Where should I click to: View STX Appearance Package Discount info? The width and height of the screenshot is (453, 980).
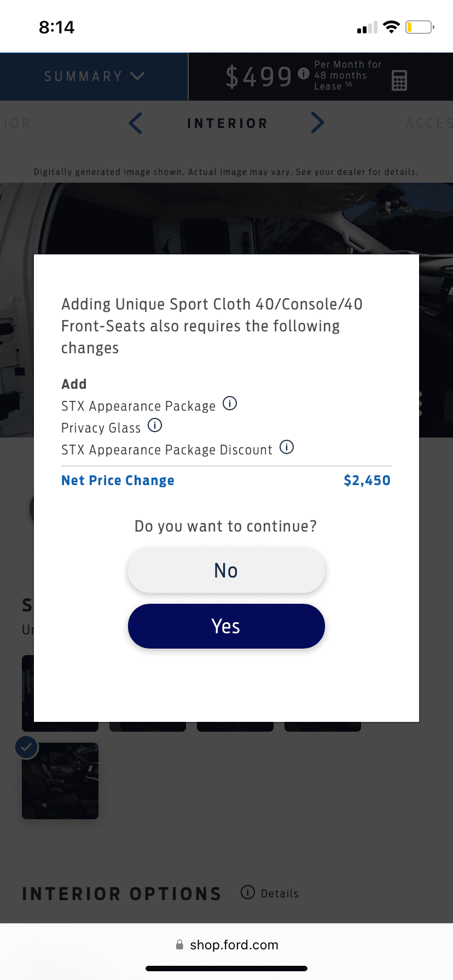pyautogui.click(x=287, y=447)
